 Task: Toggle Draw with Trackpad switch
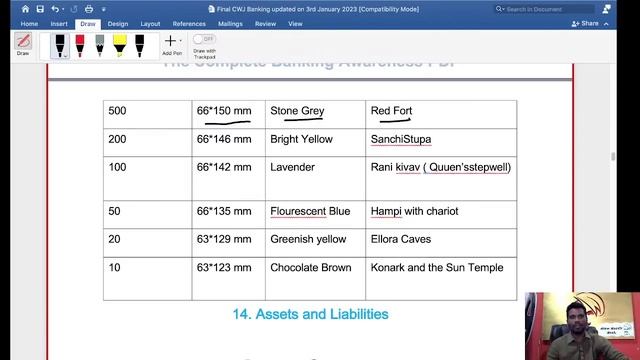point(204,39)
